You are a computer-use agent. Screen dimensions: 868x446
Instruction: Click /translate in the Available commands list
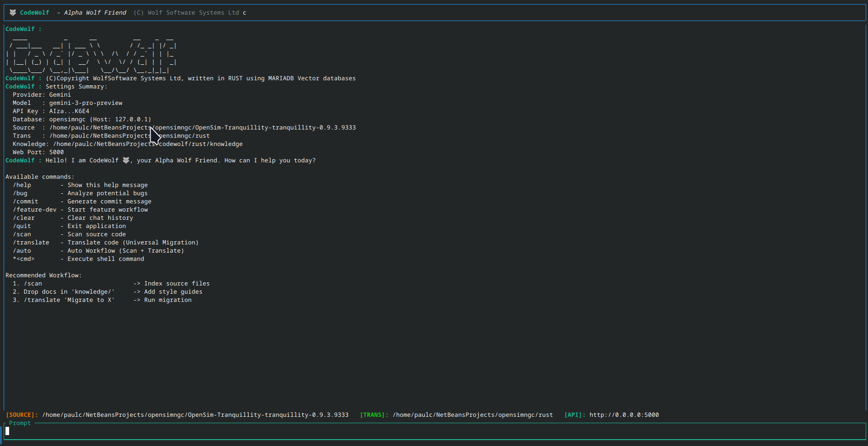31,243
